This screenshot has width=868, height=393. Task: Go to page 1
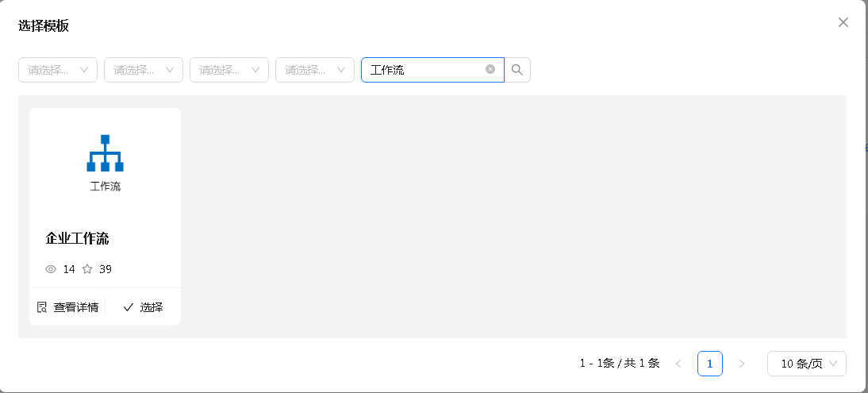709,364
